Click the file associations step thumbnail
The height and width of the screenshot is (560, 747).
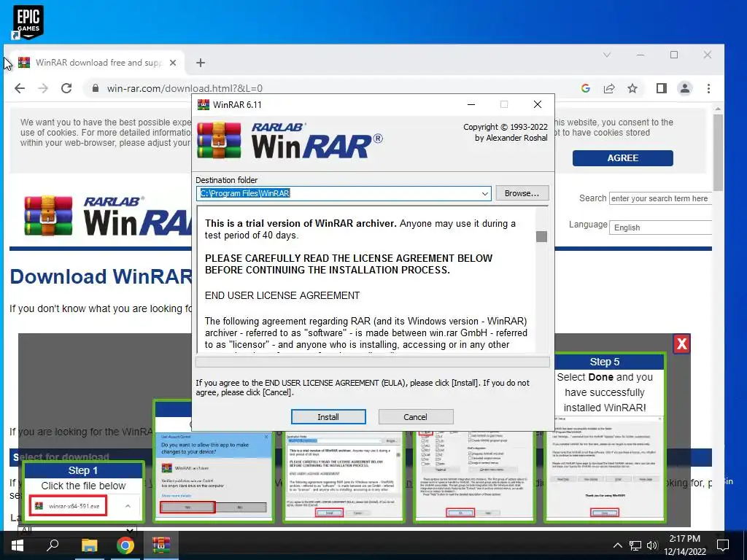[473, 475]
